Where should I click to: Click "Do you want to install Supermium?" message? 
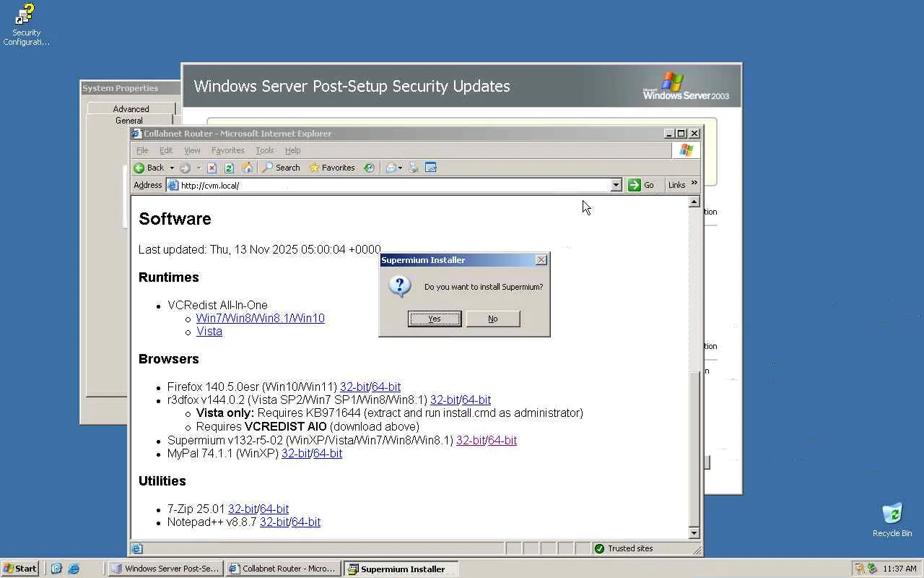(484, 287)
